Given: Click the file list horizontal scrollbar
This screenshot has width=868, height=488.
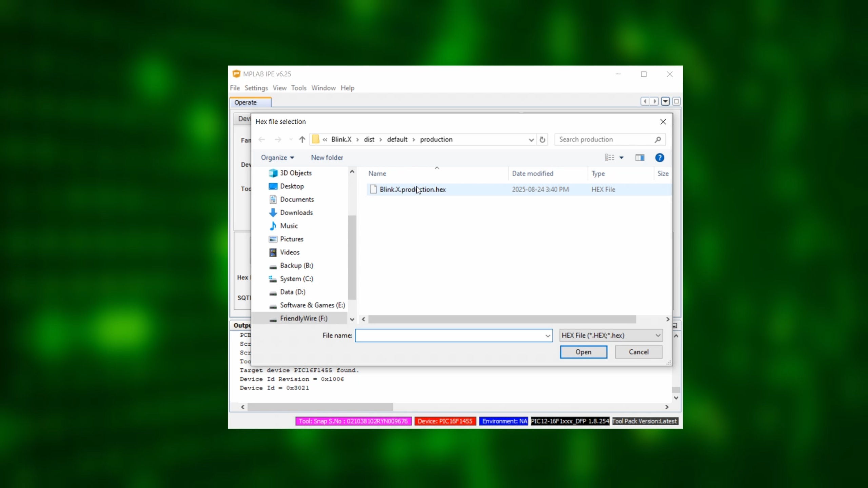Looking at the screenshot, I should [x=502, y=319].
